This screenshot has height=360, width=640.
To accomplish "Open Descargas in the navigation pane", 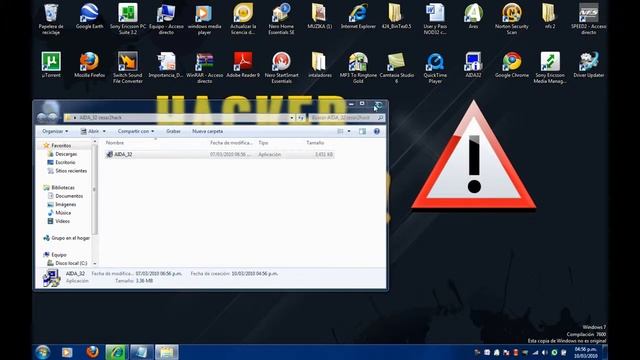I will [66, 154].
